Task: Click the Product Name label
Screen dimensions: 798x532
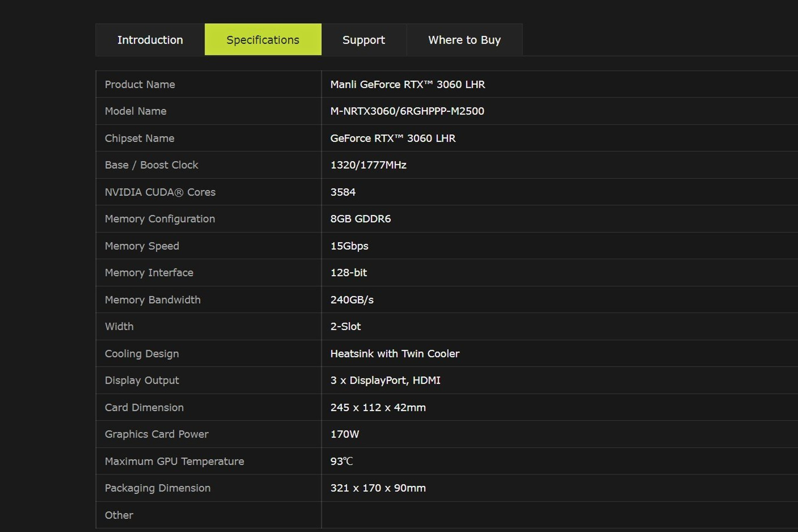Action: pyautogui.click(x=140, y=84)
